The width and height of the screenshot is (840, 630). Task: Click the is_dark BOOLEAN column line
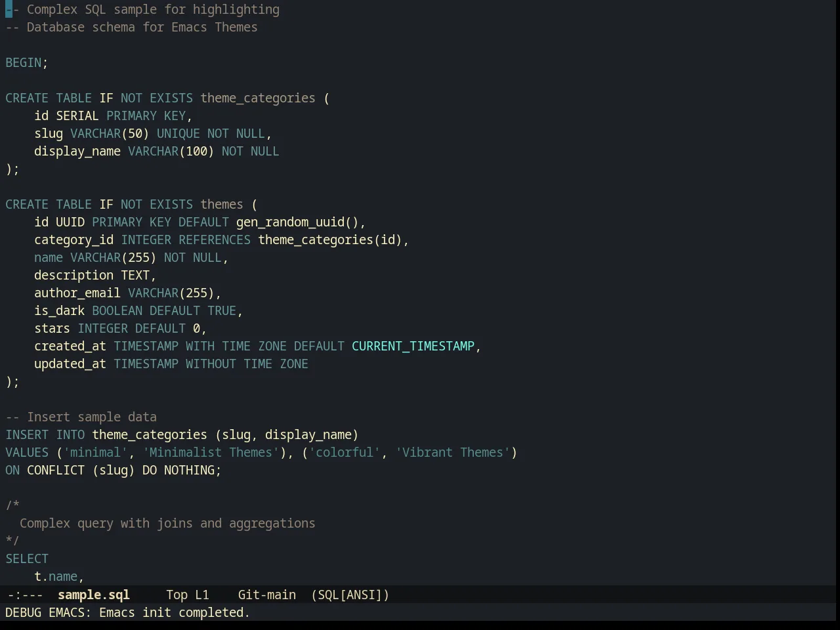tap(138, 310)
